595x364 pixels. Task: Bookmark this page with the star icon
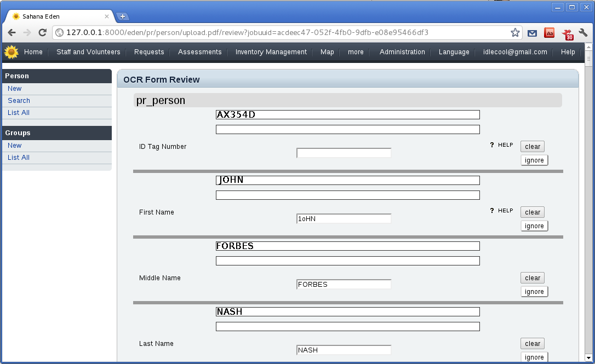515,33
